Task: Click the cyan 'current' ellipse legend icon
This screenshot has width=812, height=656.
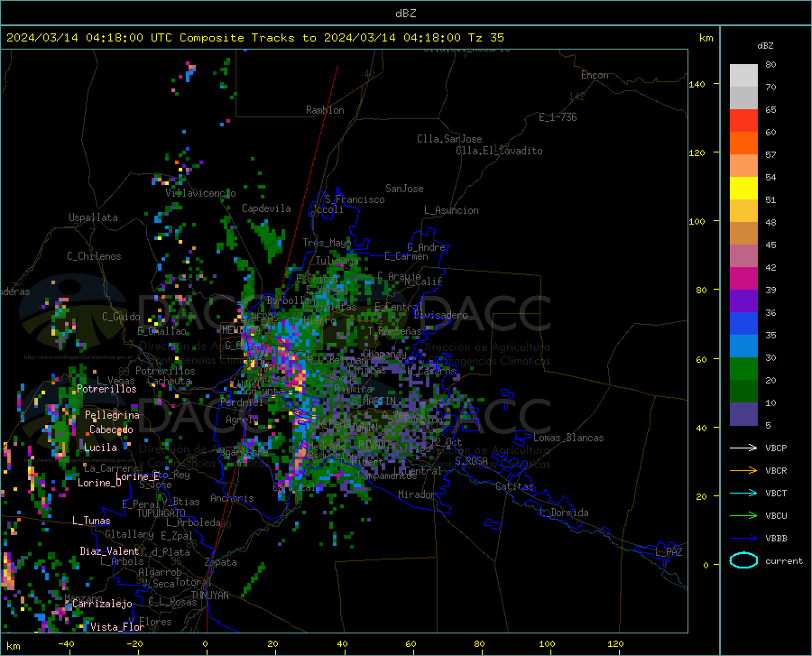Action: pos(743,560)
